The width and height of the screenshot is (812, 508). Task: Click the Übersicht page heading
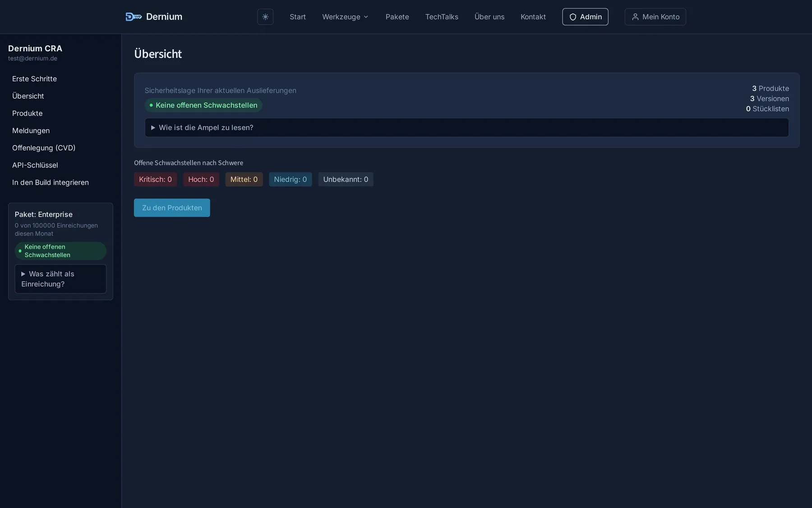click(158, 54)
